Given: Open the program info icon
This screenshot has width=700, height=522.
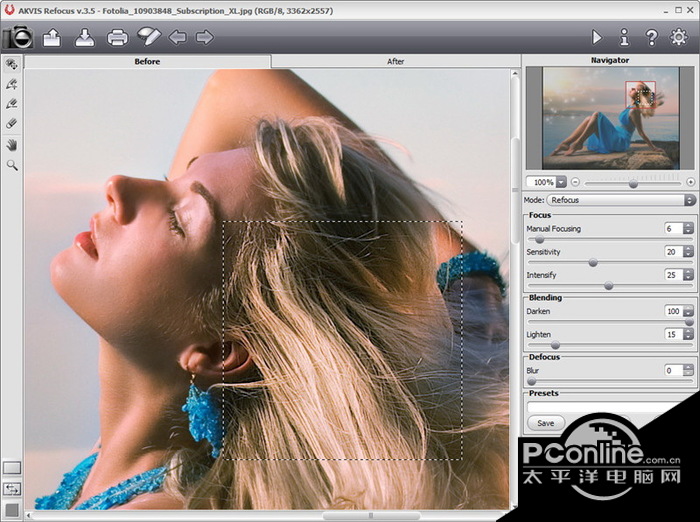Looking at the screenshot, I should tap(624, 37).
